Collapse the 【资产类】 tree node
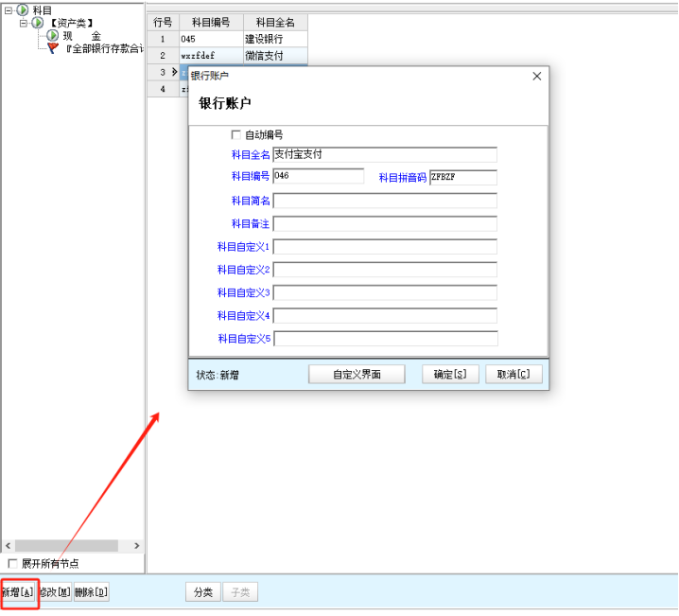679x616 pixels. pyautogui.click(x=24, y=23)
